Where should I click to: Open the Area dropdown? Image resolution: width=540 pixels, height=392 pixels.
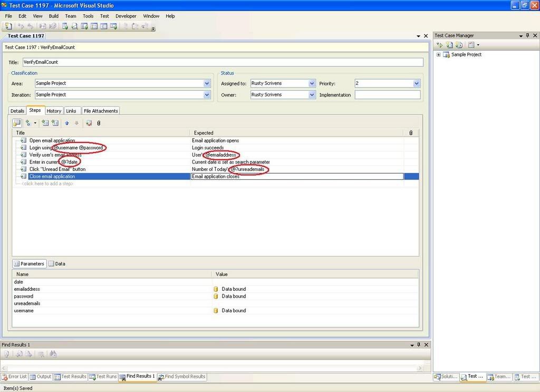point(207,83)
